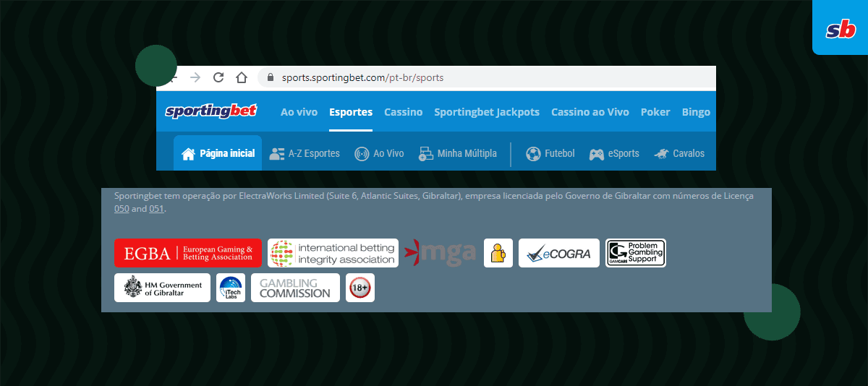Click the Minha Múltipla icon
Screen dimensions: 868x386
(x=425, y=153)
